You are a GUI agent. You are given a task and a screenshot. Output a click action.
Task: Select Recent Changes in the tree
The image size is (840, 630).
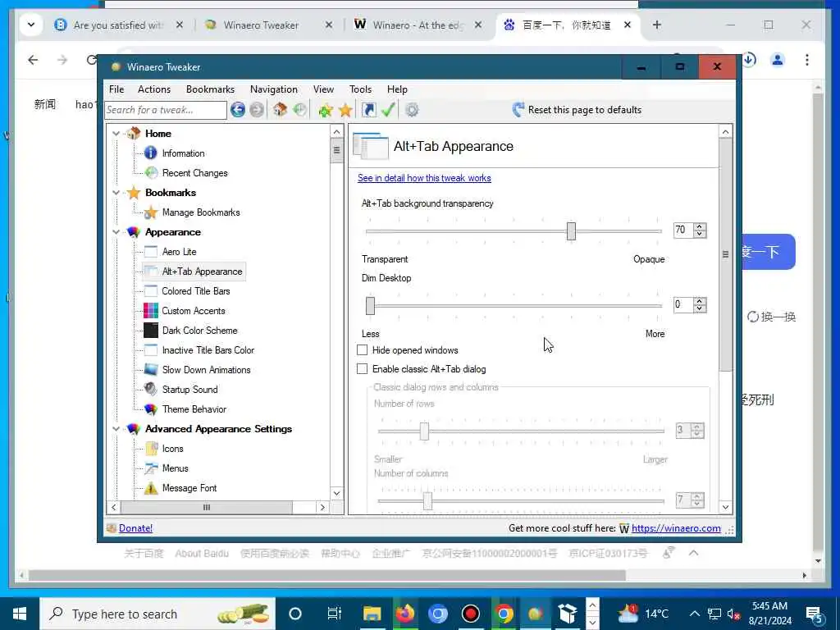(194, 173)
